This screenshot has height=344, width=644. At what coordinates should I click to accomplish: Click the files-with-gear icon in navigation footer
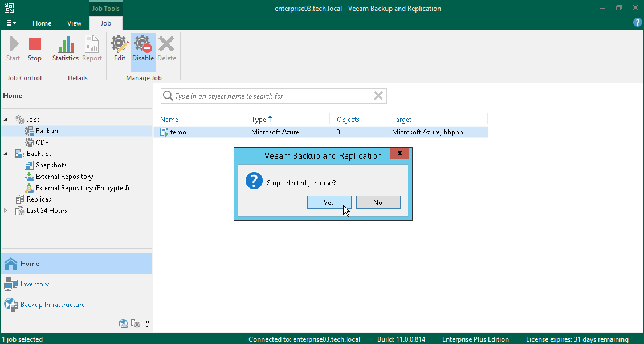(x=135, y=323)
